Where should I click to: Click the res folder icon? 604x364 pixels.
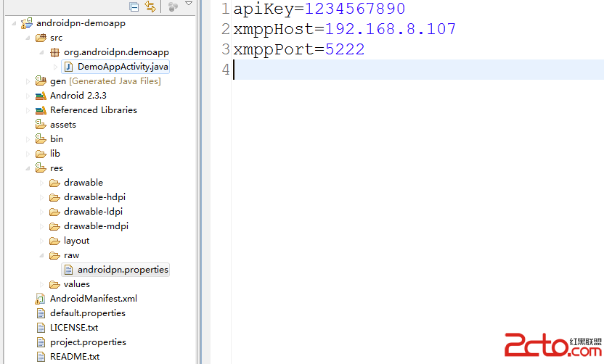pyautogui.click(x=41, y=167)
